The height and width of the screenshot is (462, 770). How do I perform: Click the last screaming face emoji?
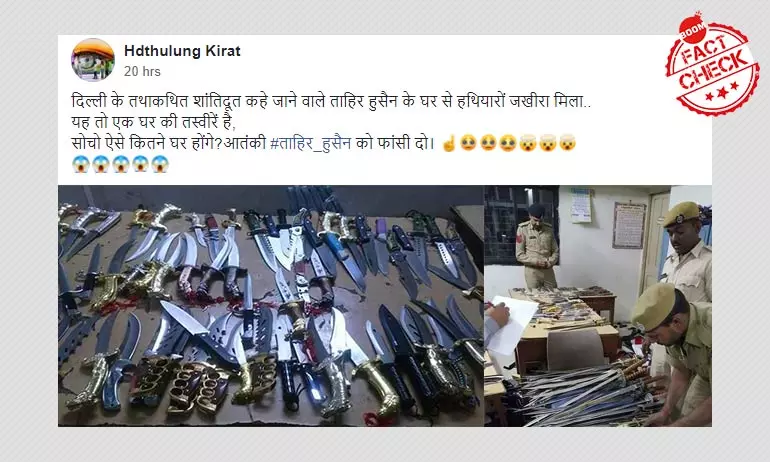coord(160,164)
